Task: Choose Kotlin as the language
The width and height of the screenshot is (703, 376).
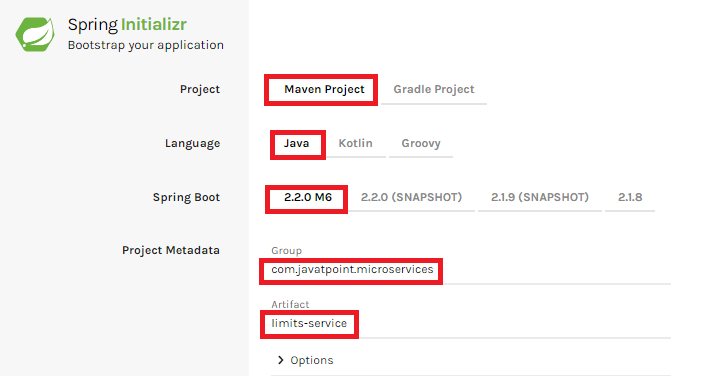Action: 356,143
